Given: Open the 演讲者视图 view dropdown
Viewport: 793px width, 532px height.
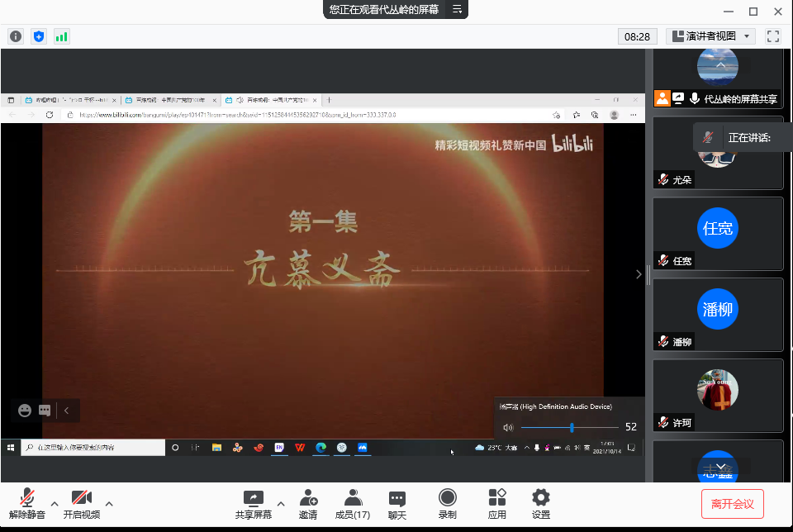Looking at the screenshot, I should pos(711,36).
